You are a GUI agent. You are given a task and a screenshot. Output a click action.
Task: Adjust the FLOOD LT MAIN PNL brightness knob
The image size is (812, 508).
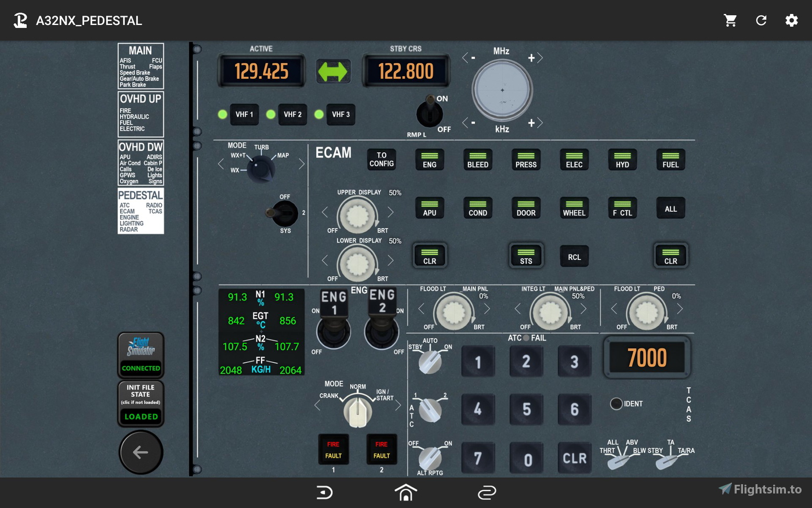pos(454,312)
